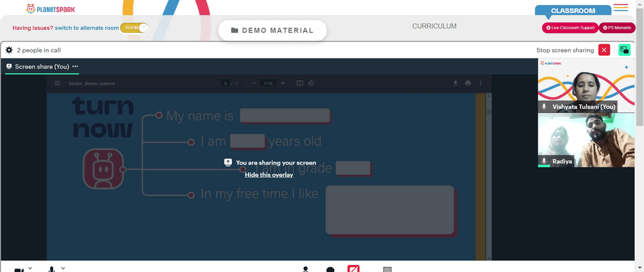Click the robot icon on the shared slide

[104, 168]
